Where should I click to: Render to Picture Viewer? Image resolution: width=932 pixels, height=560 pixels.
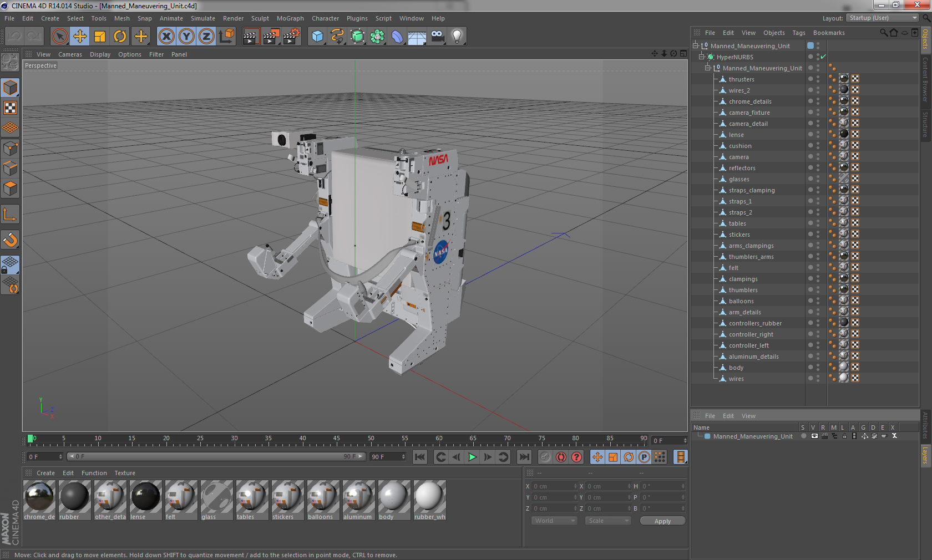pos(271,37)
